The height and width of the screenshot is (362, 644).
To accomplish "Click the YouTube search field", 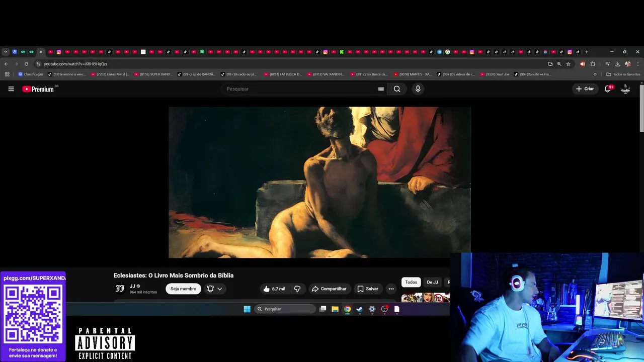I will [299, 89].
